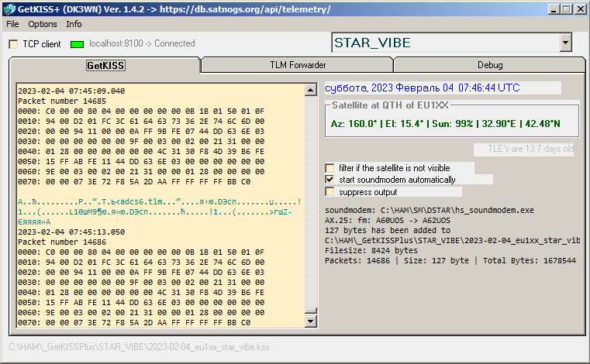Click the packet log scroll down arrow
Screen dimensions: 590x364
(x=310, y=321)
